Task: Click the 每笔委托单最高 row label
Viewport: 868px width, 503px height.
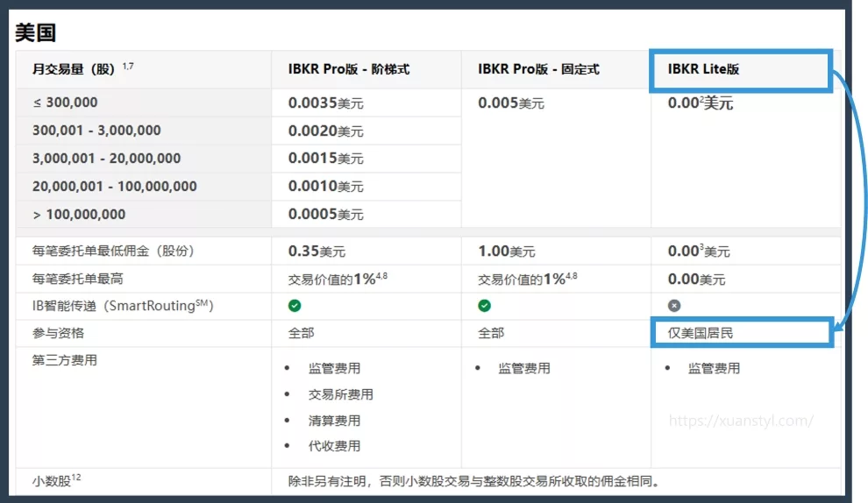Action: 77,279
